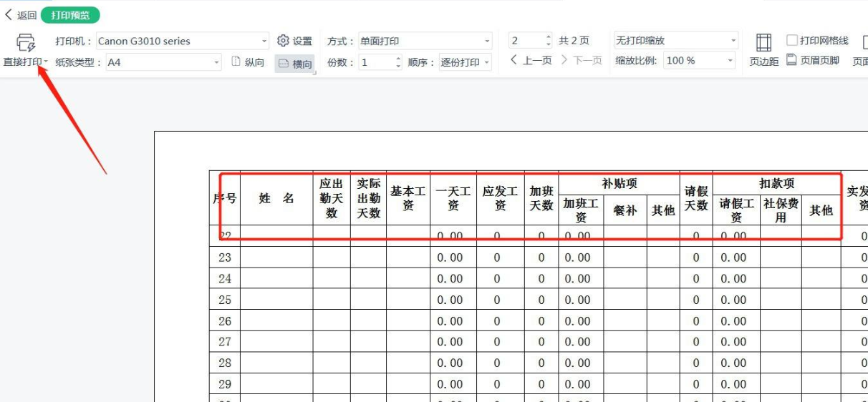Viewport: 868px width, 402px height.
Task: Expand the print method (单面打印) dropdown
Action: [x=487, y=41]
